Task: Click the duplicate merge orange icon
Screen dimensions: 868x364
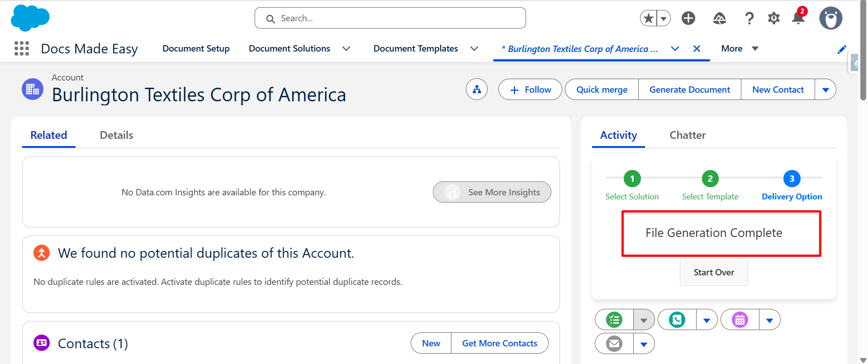Action: (42, 253)
